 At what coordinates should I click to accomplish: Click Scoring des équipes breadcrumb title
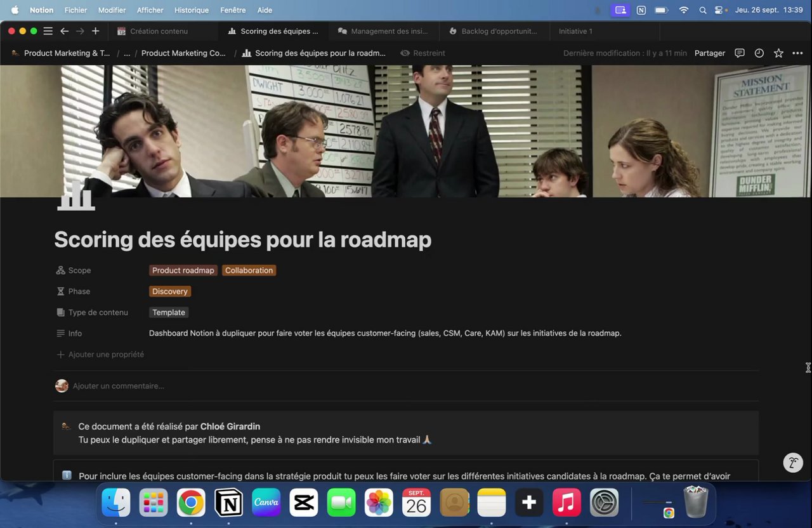pos(314,53)
